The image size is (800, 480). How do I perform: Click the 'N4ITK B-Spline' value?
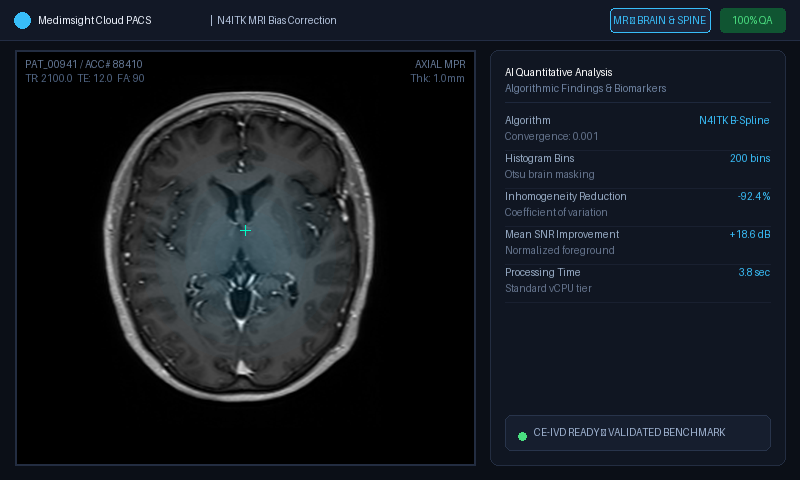[x=734, y=120]
